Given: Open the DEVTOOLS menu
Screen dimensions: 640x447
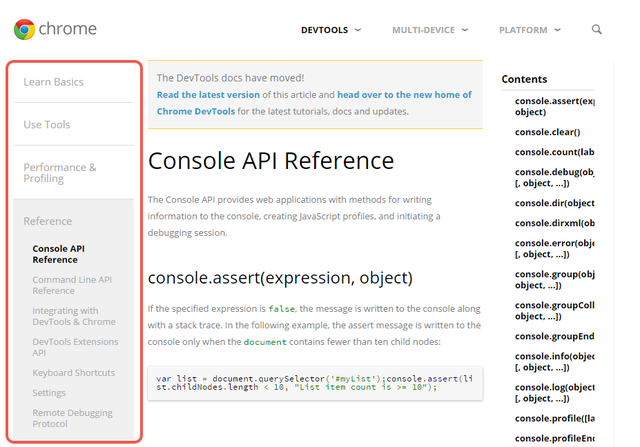Looking at the screenshot, I should [x=324, y=30].
